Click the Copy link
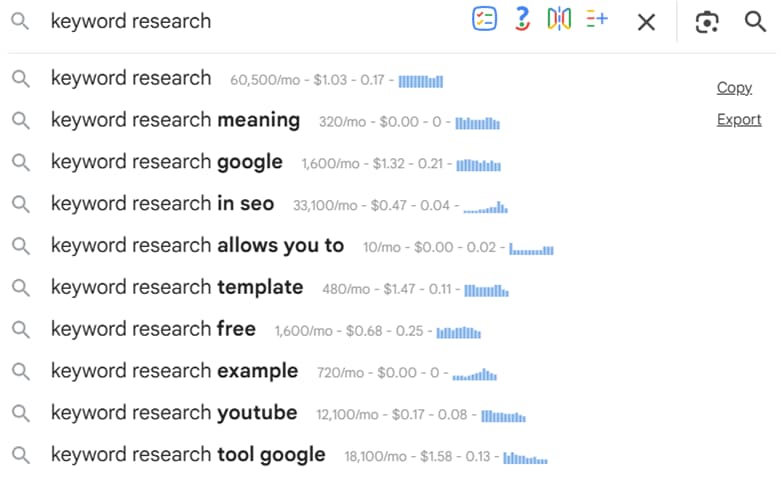 coord(734,88)
